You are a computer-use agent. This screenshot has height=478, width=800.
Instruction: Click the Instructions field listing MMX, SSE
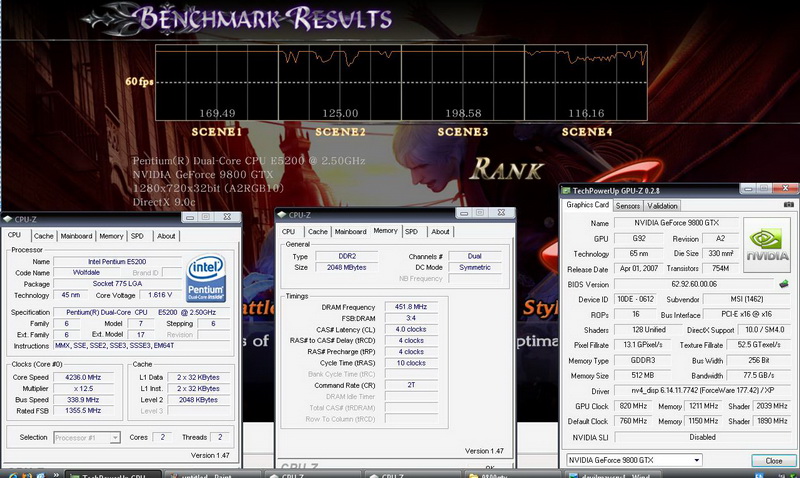pyautogui.click(x=142, y=345)
